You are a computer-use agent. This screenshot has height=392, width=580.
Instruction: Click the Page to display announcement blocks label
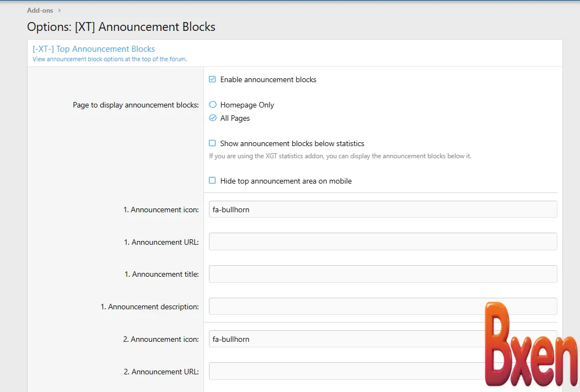click(x=136, y=105)
